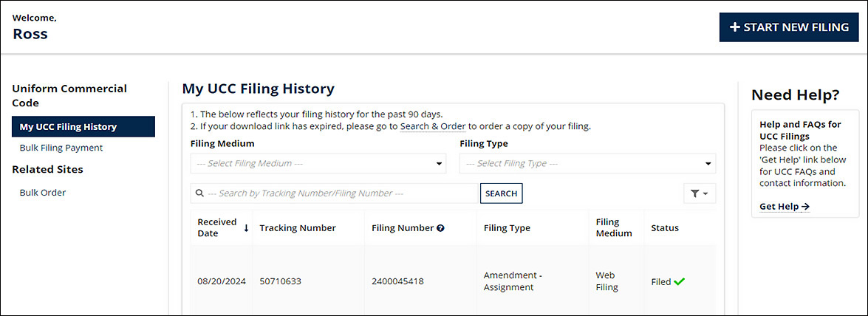Click the Tracking Number column header
The image size is (868, 316).
298,228
